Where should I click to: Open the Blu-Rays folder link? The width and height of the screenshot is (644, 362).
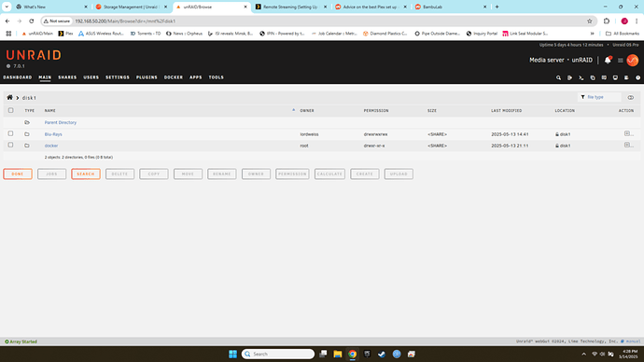pos(53,134)
